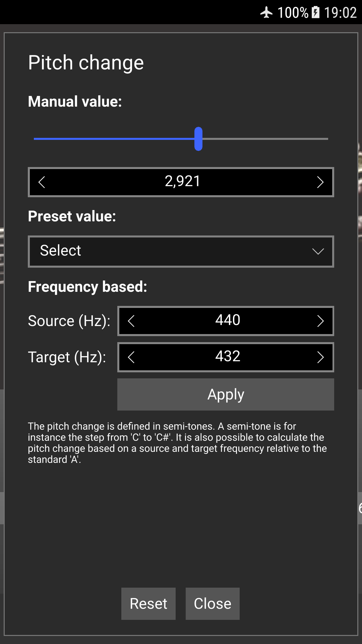
Task: Increase Source Hz with right arrow
Action: (x=320, y=321)
